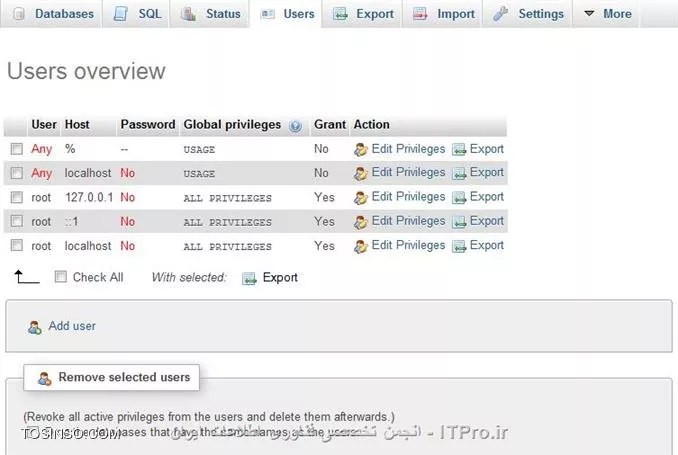Click the Import tab icon

coord(420,14)
